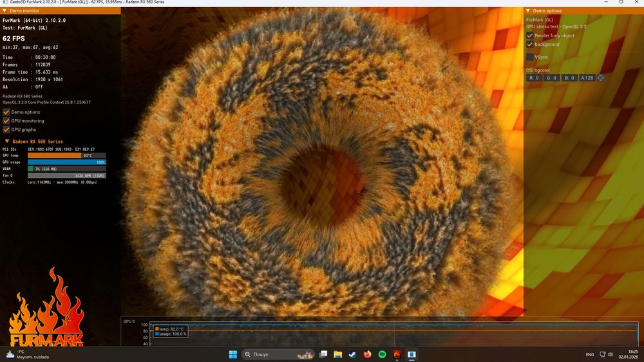644x362 pixels.
Task: Click the FurMark window title bar icon
Action: pyautogui.click(x=5, y=2)
